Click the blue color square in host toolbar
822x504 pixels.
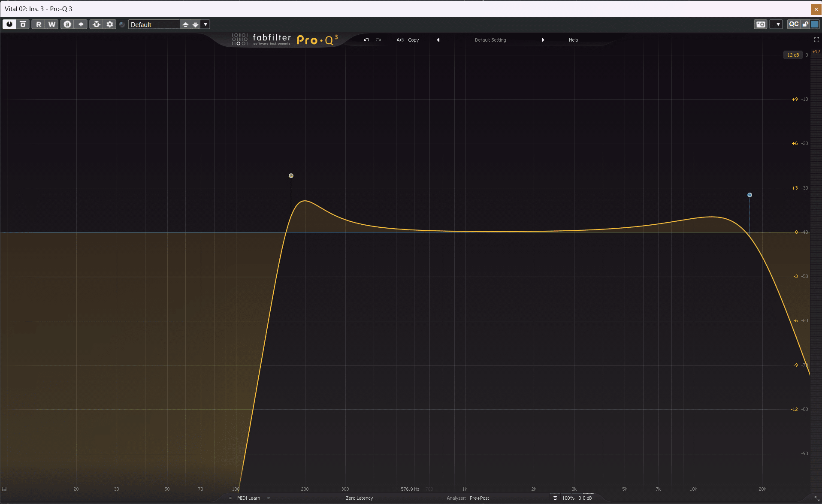(815, 24)
